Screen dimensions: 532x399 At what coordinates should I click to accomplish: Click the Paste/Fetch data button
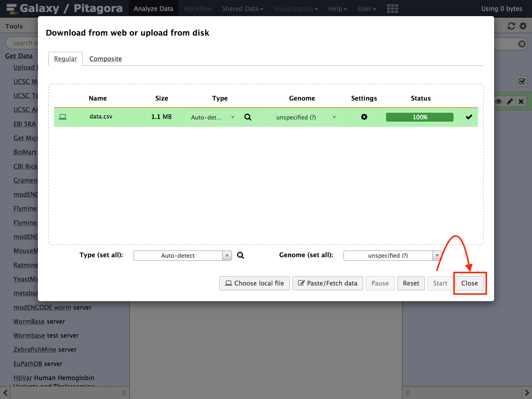328,283
